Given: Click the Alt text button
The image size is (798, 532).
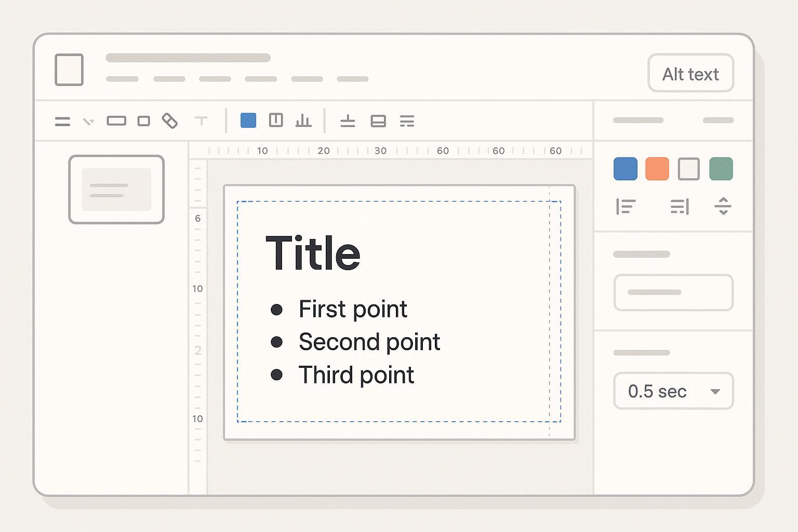Looking at the screenshot, I should [x=690, y=74].
